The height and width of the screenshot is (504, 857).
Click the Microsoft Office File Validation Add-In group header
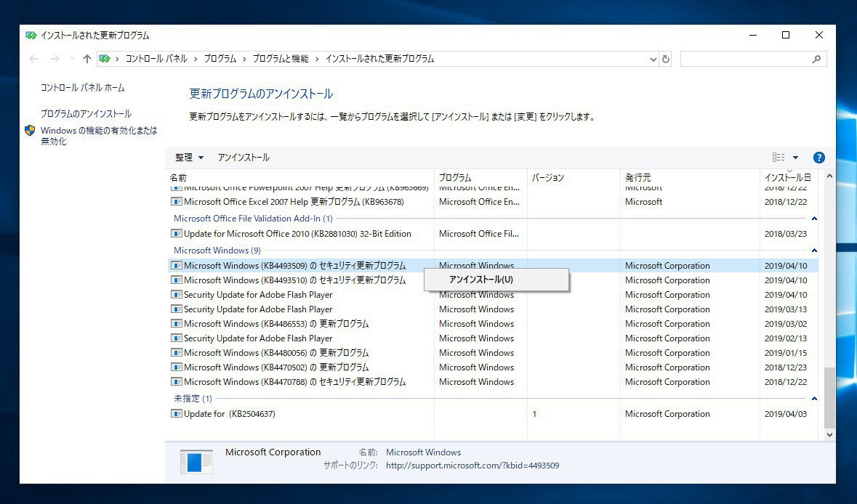click(253, 219)
